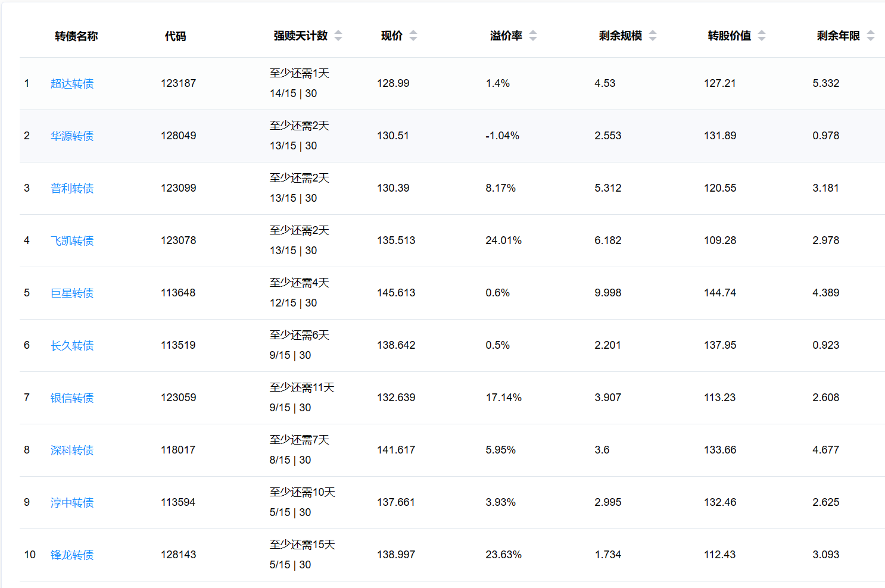Toggle sorting on 转股价值 arrows
The width and height of the screenshot is (885, 588).
pos(762,36)
